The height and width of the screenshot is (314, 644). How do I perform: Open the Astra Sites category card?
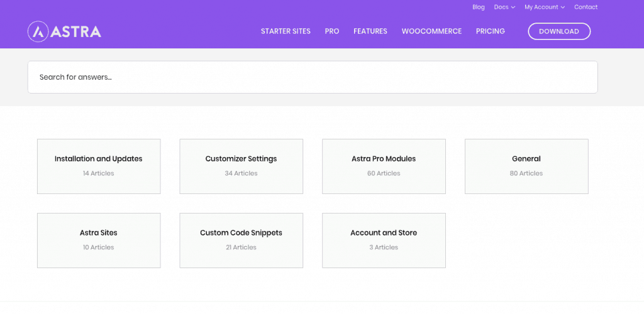coord(99,241)
